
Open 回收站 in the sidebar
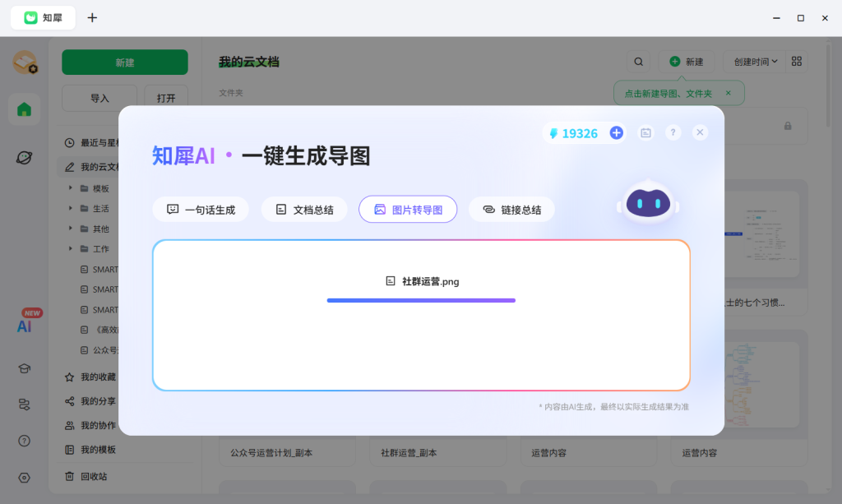[87, 476]
